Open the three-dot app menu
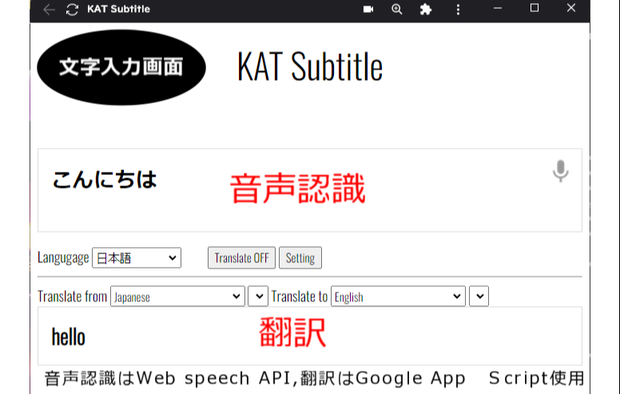Image resolution: width=620 pixels, height=394 pixels. tap(458, 9)
